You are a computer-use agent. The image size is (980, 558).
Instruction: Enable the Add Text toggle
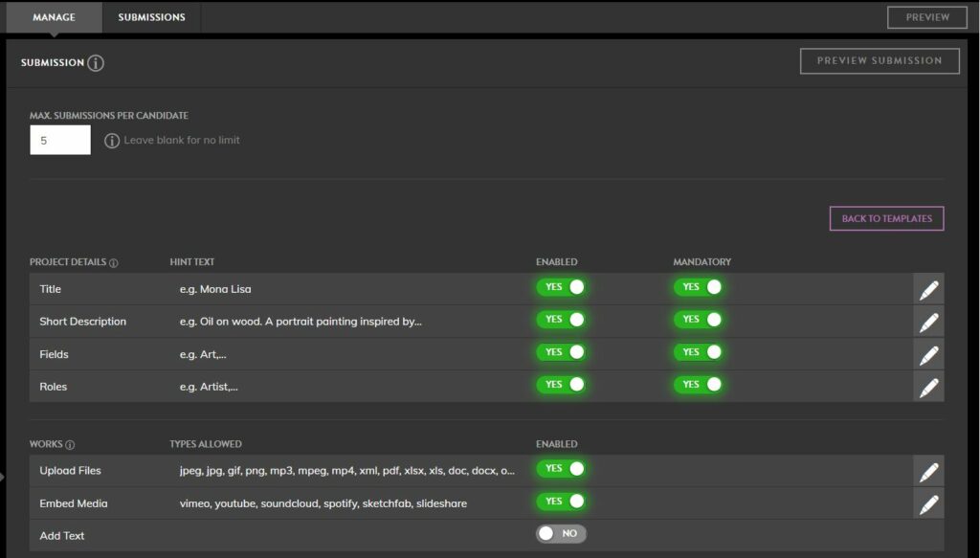point(561,534)
